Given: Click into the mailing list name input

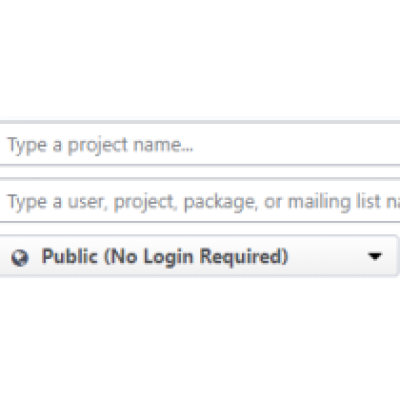Looking at the screenshot, I should click(200, 201).
